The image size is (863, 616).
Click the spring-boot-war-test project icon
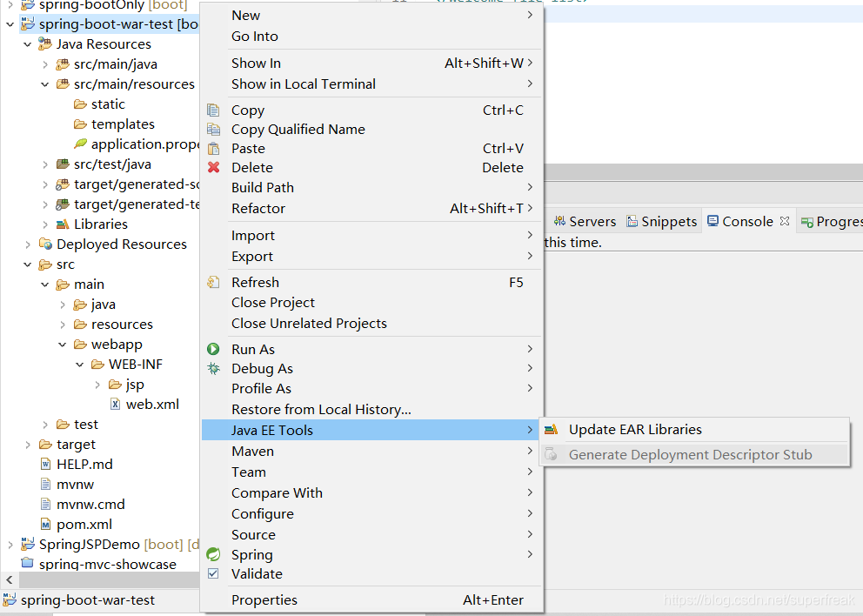point(28,23)
